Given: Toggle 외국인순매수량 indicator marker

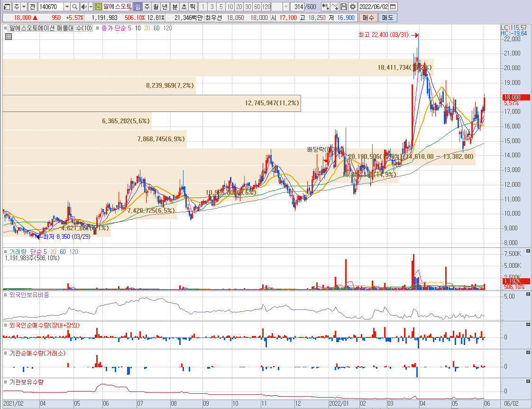Looking at the screenshot, I should pyautogui.click(x=5, y=325).
